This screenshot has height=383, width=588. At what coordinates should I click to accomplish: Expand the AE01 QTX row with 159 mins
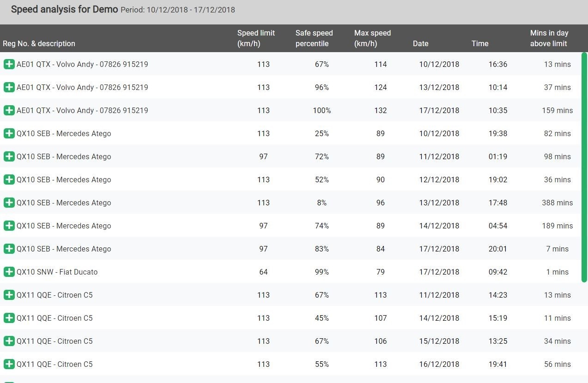coord(9,110)
